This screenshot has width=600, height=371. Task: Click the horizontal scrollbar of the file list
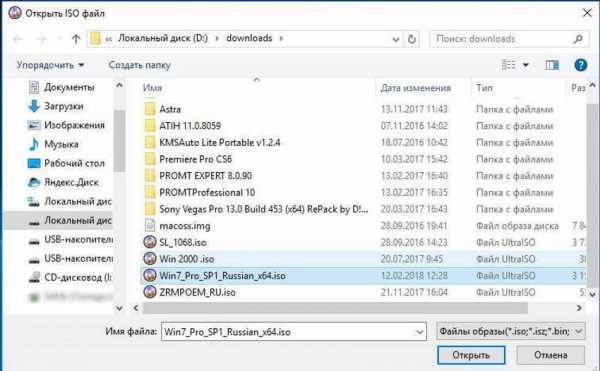tap(335, 308)
